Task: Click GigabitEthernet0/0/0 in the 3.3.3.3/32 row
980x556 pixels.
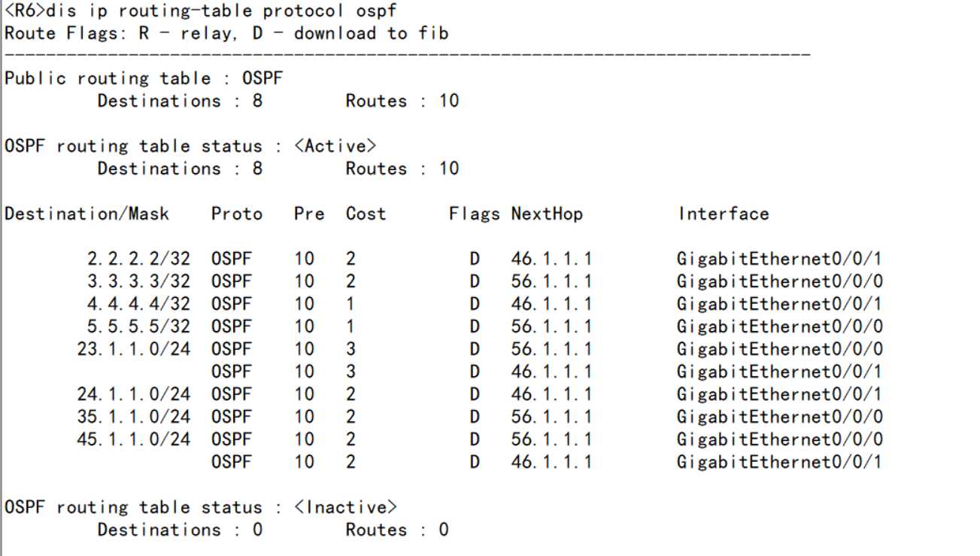Action: [x=780, y=282]
